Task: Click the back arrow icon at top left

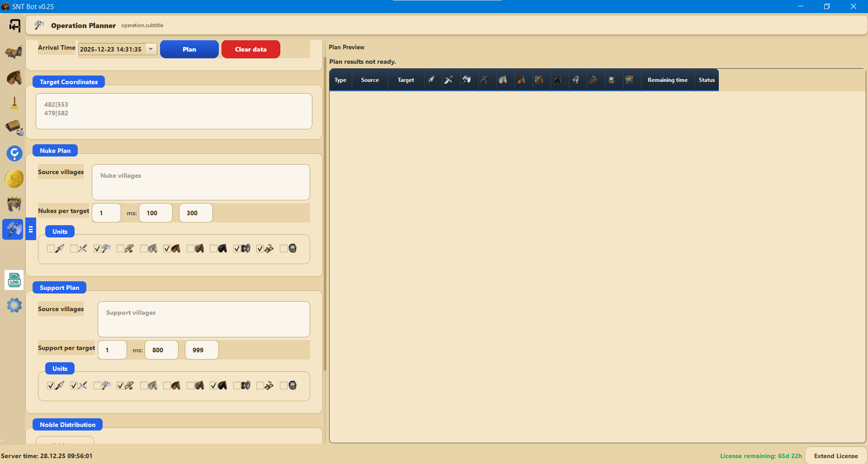Action: (x=14, y=26)
